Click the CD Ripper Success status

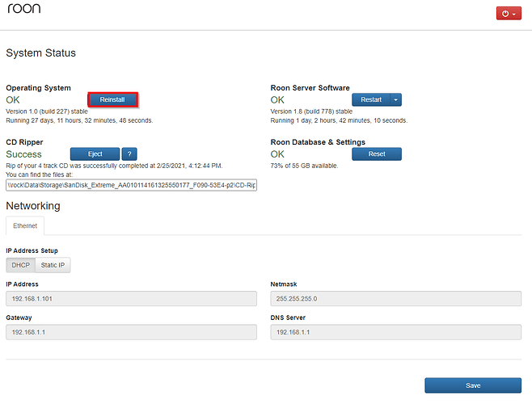(23, 154)
